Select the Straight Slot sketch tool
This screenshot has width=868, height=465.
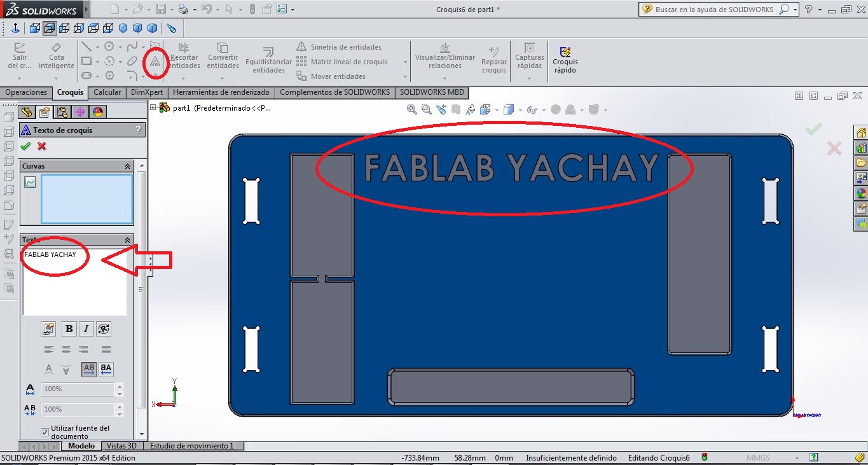86,76
